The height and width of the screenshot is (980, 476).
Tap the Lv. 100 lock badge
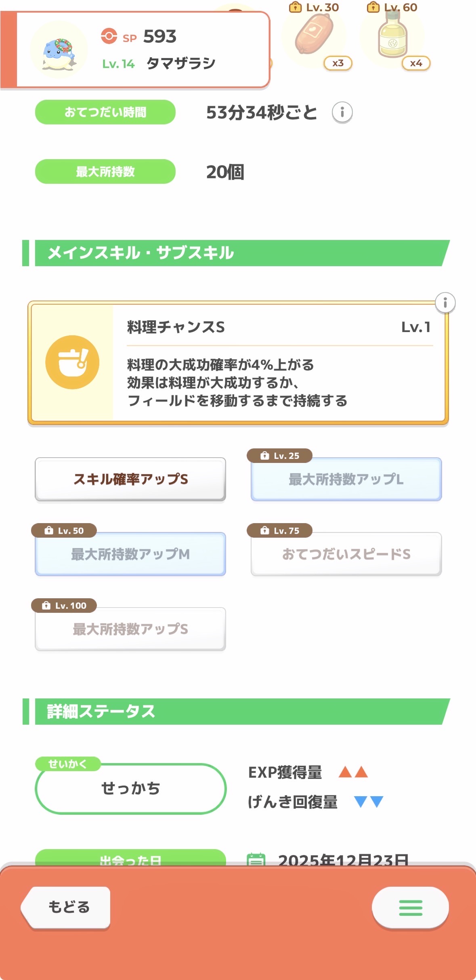(64, 606)
